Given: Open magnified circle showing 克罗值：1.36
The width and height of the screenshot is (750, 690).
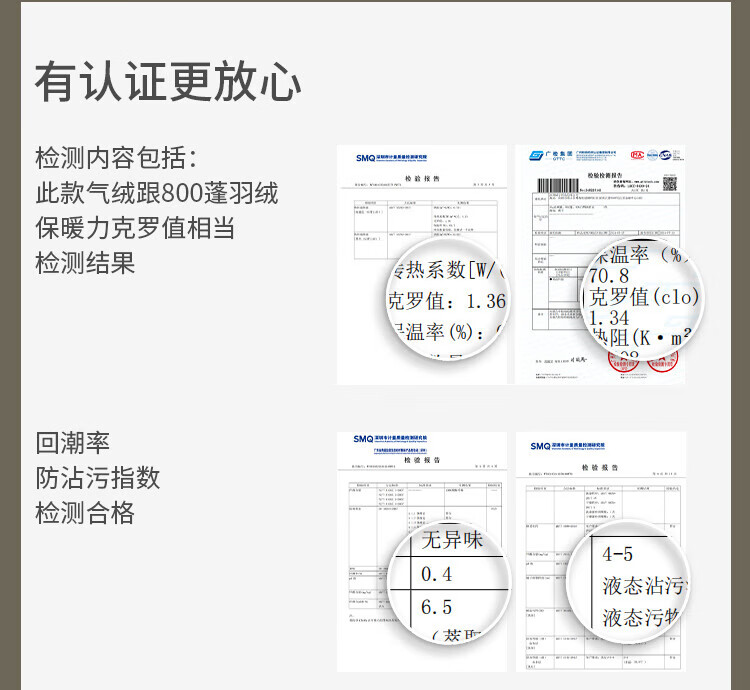Looking at the screenshot, I should [447, 299].
